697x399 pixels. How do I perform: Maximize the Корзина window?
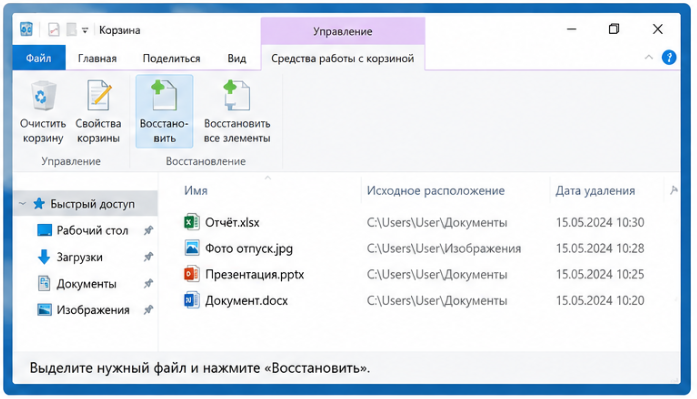614,29
